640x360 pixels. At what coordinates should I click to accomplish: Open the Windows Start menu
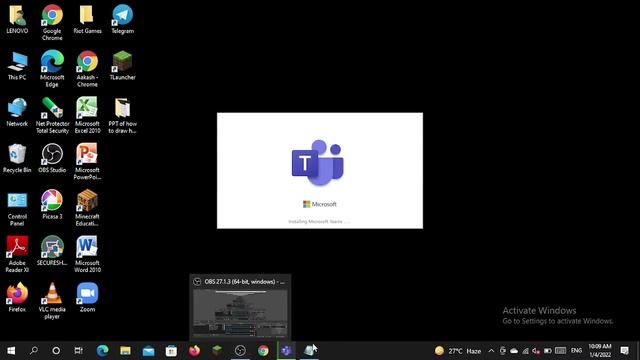click(11, 351)
